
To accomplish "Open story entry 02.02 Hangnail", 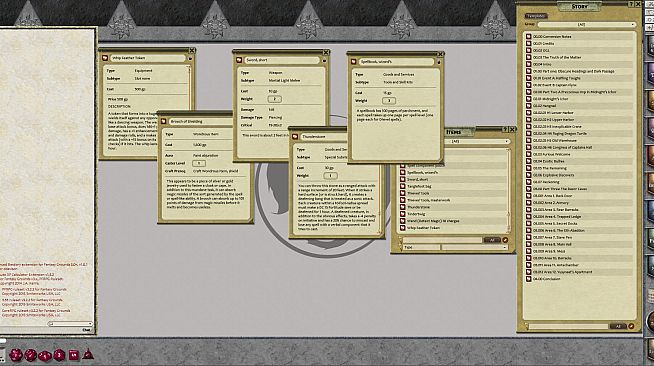I will [x=528, y=106].
